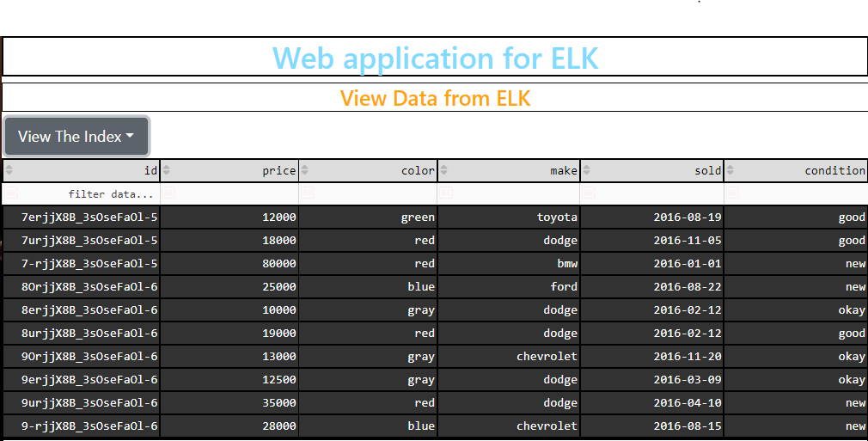Click the price cell 80000

coord(229,264)
